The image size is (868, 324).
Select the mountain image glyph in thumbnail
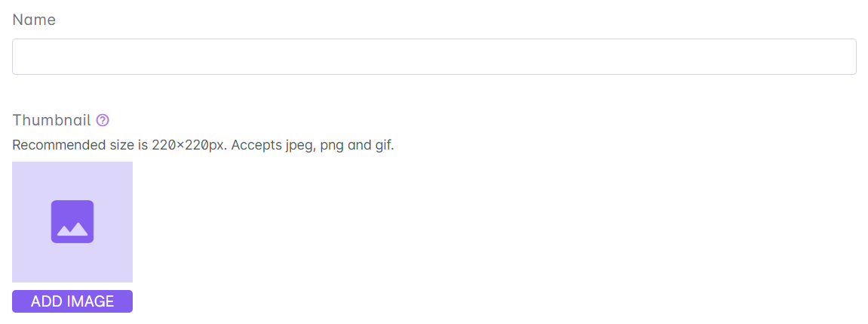[x=72, y=227]
